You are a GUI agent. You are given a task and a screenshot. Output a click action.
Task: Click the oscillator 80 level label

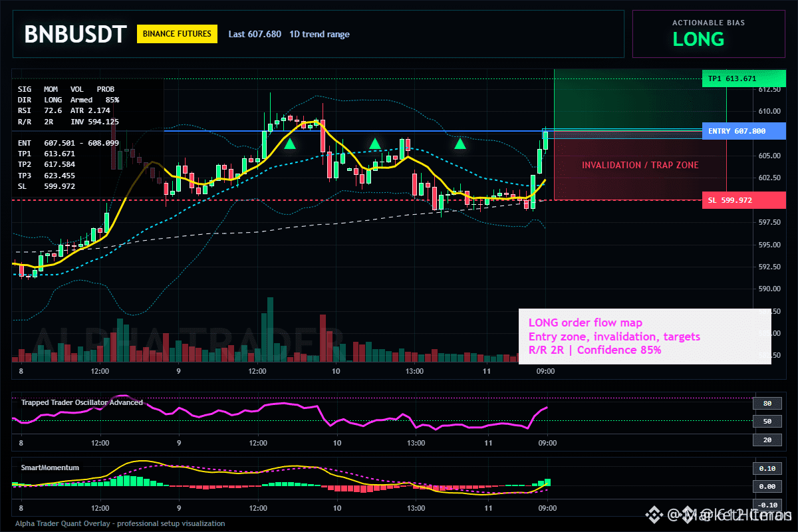click(x=767, y=403)
